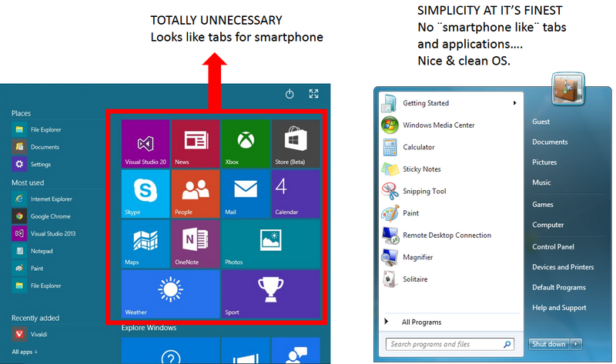
Task: Launch Internet Explorer from Most used
Action: 42,199
